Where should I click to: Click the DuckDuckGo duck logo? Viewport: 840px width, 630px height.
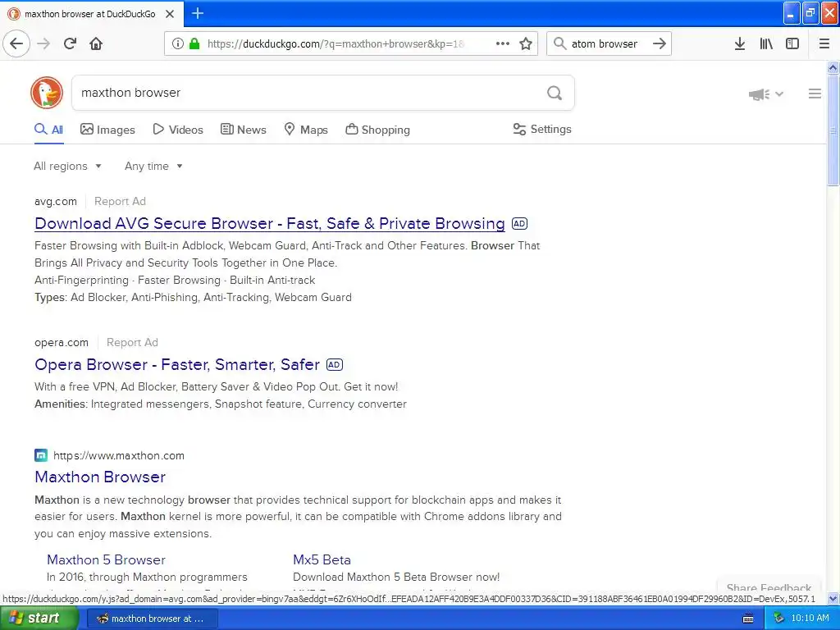pyautogui.click(x=47, y=93)
